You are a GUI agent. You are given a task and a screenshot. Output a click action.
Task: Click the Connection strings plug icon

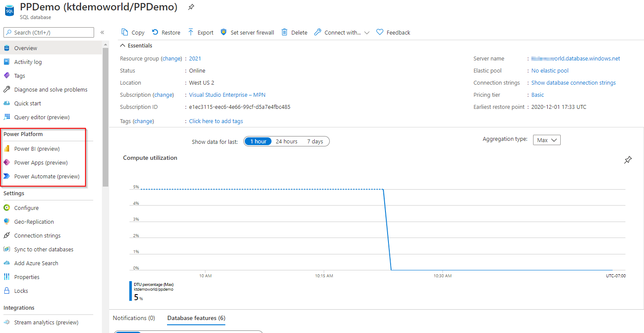(6, 235)
